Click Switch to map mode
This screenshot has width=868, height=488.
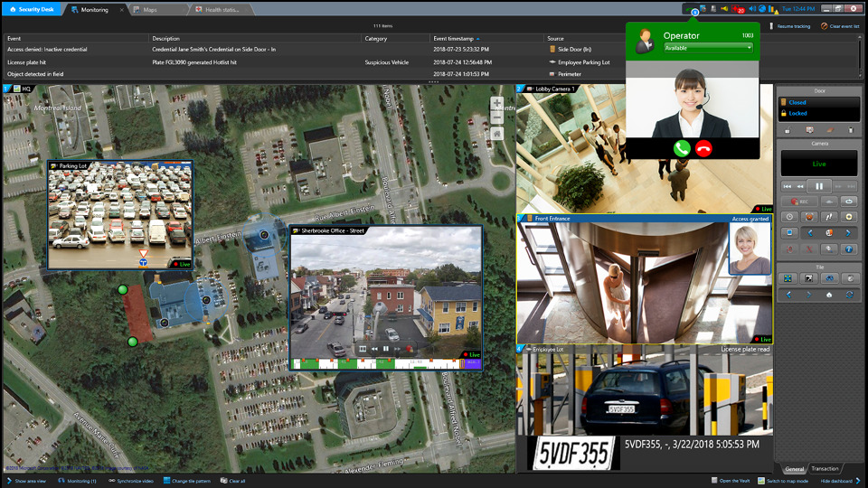tap(783, 481)
